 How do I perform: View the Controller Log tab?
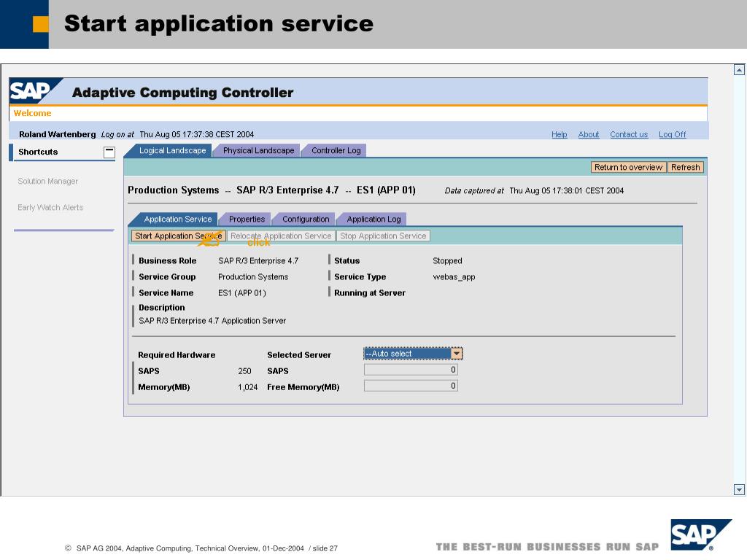click(336, 150)
